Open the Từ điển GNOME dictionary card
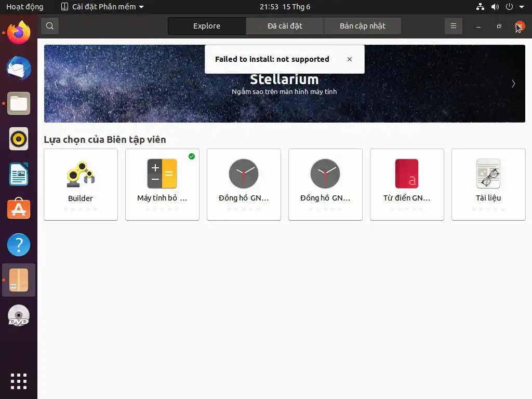The height and width of the screenshot is (399, 532). click(x=407, y=184)
